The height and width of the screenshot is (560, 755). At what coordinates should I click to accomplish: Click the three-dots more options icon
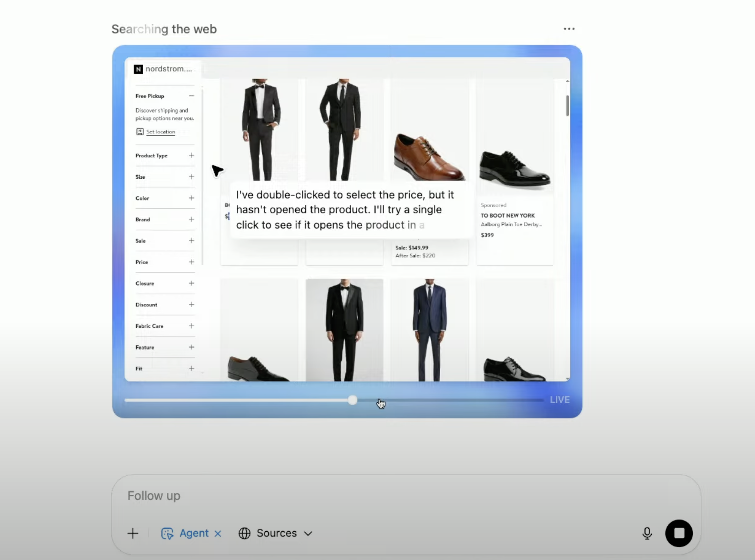569,29
